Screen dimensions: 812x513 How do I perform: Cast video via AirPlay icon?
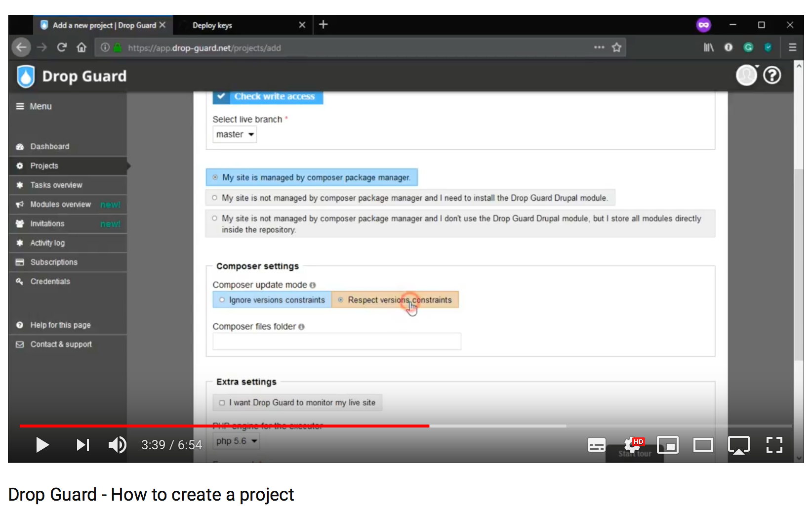tap(739, 445)
